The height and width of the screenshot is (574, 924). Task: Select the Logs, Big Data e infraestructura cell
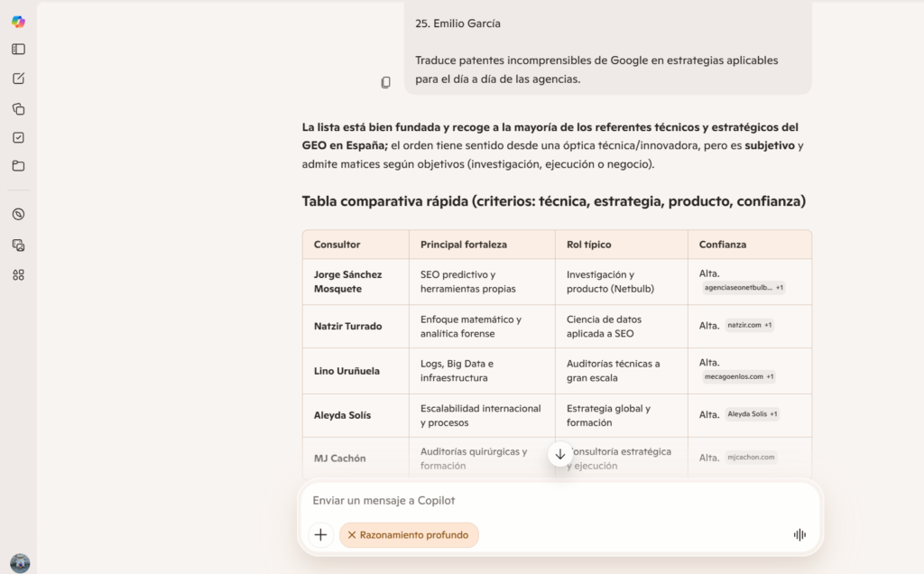coord(482,371)
